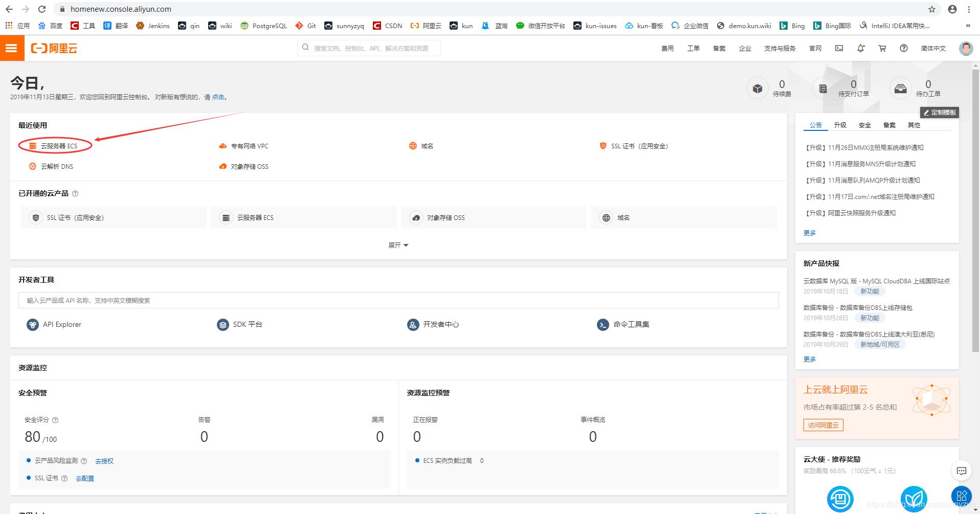The image size is (980, 514).
Task: Bookmark this page with the star icon
Action: pyautogui.click(x=932, y=9)
